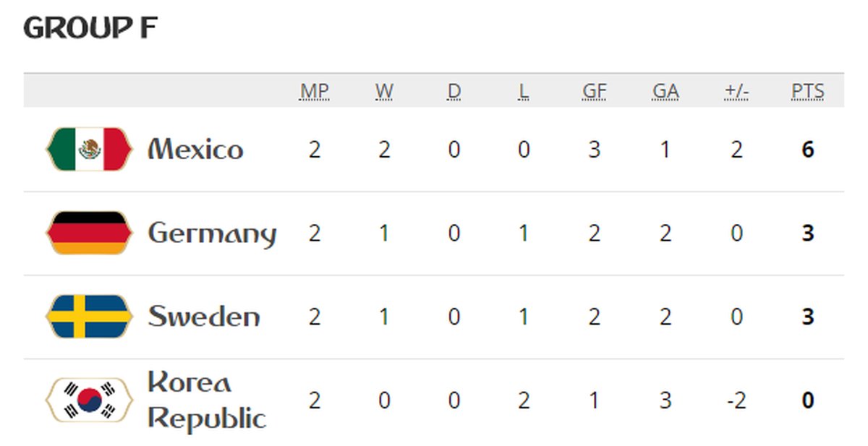Click the GF column header
868x446 pixels.
pyautogui.click(x=594, y=92)
